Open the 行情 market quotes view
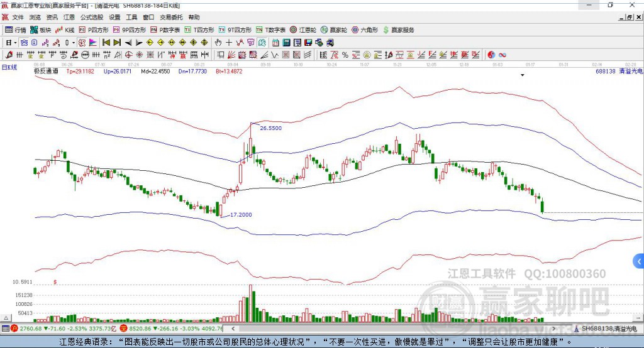Screen dimensions: 644x348 [x=16, y=30]
